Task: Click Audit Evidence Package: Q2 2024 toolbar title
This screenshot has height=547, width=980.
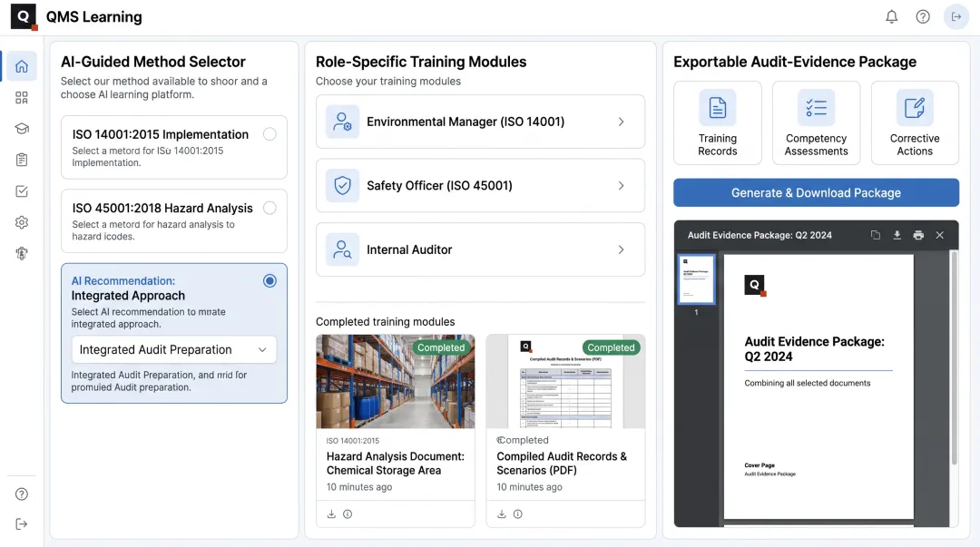Action: coord(759,235)
